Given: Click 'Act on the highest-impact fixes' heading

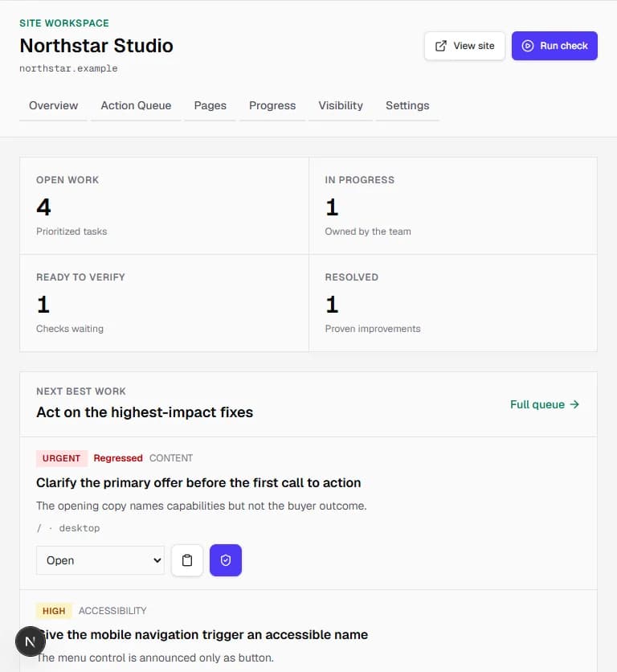Looking at the screenshot, I should pyautogui.click(x=145, y=412).
